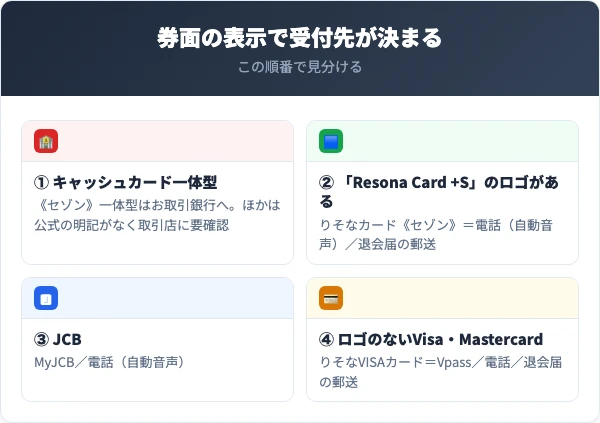Click heading ②「Resona Card +S」のロゴがある

point(439,192)
